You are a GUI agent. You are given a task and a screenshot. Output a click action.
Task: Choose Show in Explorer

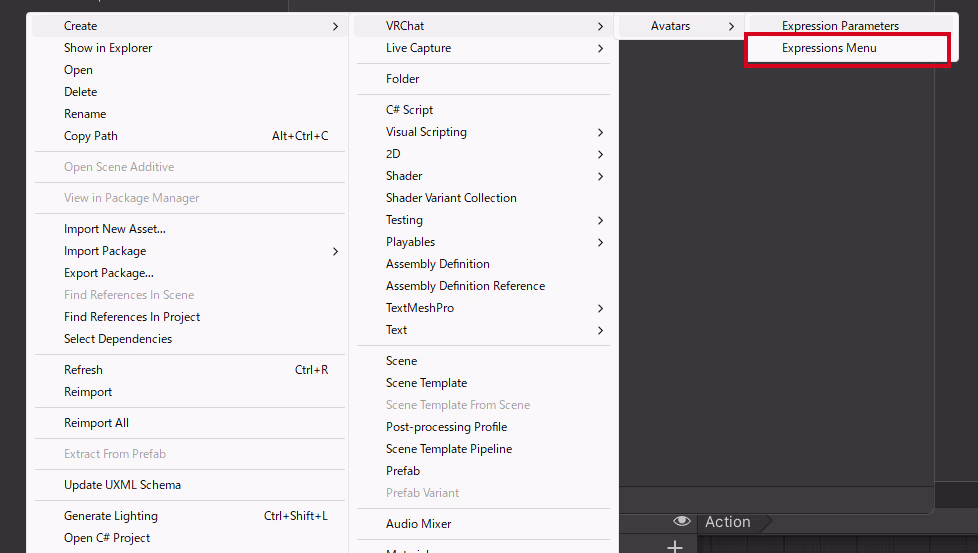click(x=190, y=48)
